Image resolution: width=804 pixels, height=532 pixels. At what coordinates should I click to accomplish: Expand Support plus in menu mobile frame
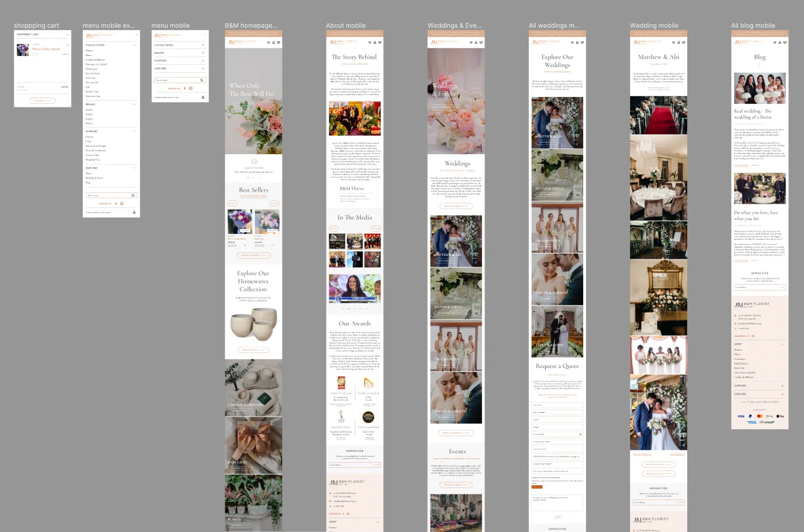203,61
